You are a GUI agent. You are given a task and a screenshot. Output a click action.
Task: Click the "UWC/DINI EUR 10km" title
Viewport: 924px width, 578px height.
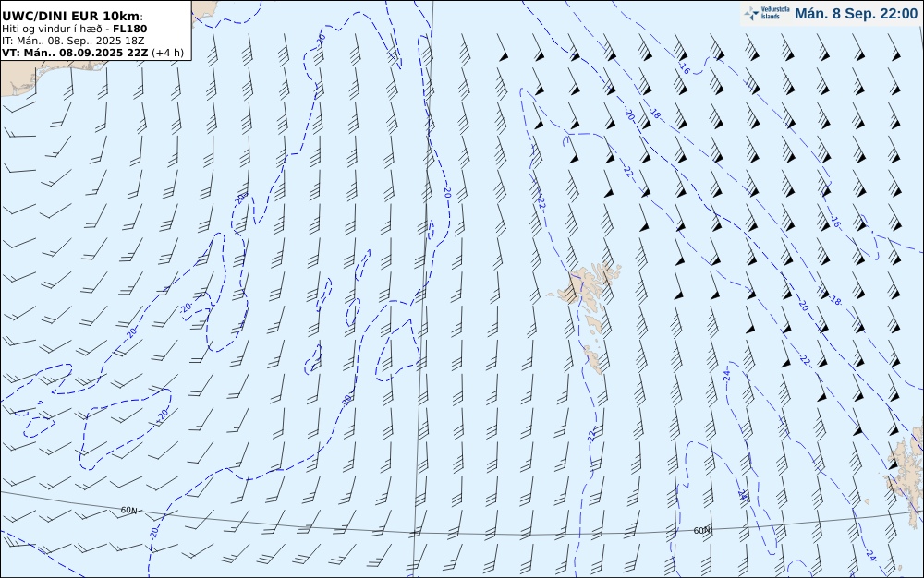coord(71,16)
